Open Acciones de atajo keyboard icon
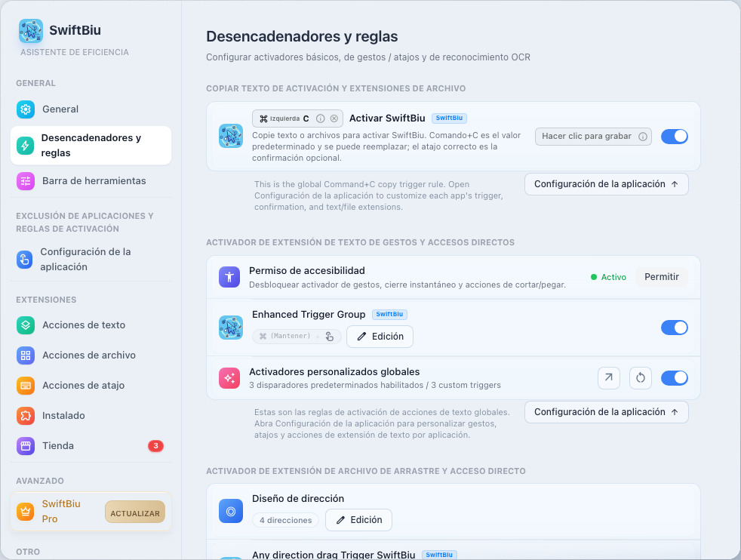The image size is (741, 560). point(26,386)
